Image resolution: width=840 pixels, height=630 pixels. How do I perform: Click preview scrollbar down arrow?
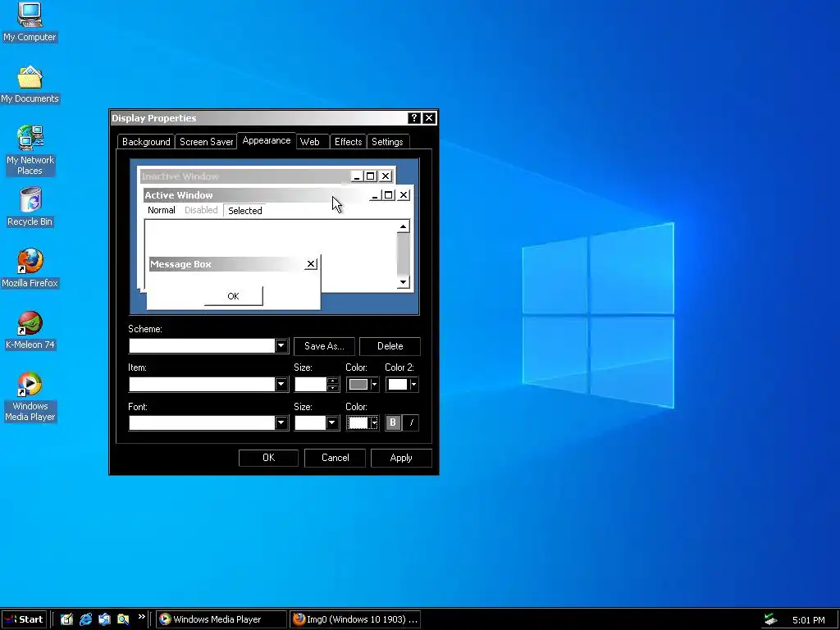(404, 282)
